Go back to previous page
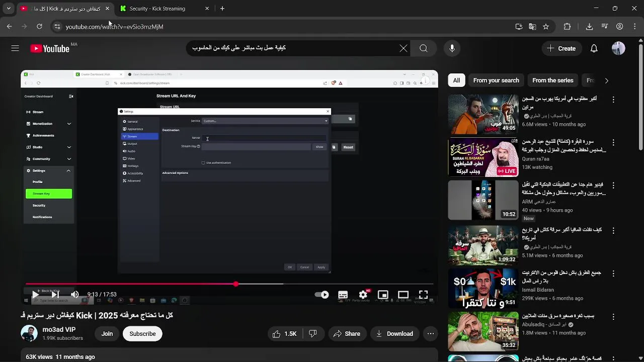The height and width of the screenshot is (362, 644). tap(9, 27)
